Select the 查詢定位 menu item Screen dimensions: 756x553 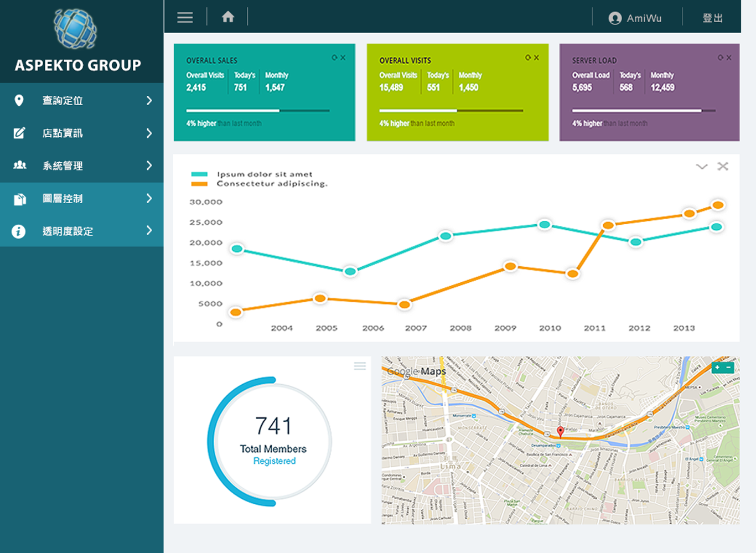(x=82, y=100)
